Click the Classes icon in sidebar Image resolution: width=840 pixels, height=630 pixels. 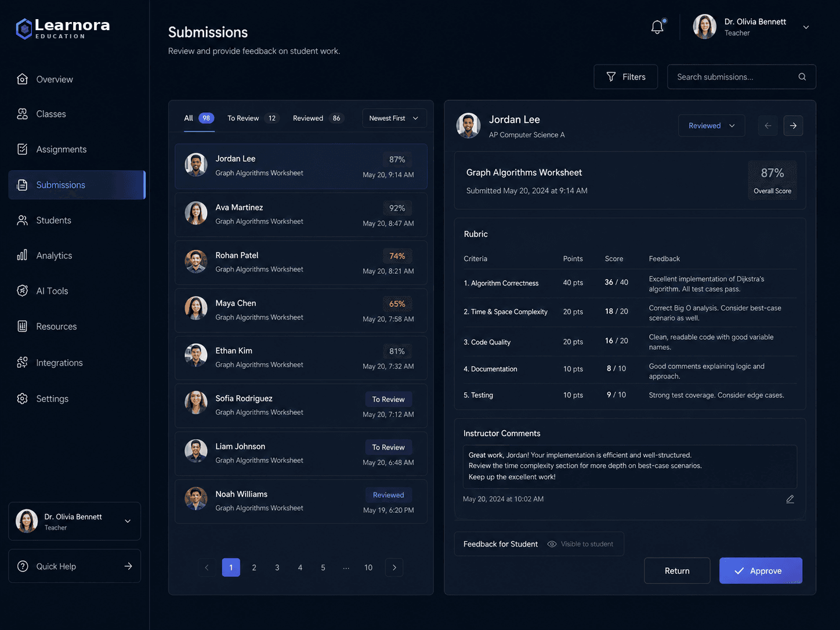[23, 114]
